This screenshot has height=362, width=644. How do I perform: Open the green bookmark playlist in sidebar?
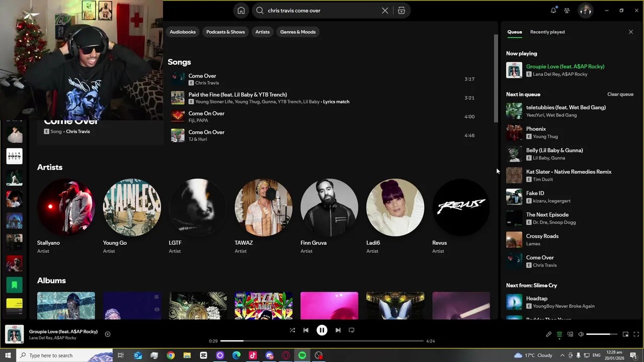click(x=15, y=285)
